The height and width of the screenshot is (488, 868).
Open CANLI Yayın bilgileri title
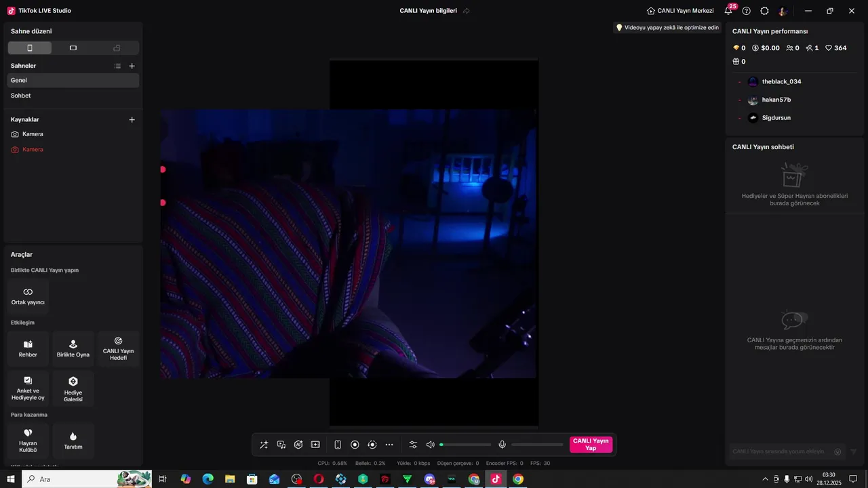[x=429, y=11]
